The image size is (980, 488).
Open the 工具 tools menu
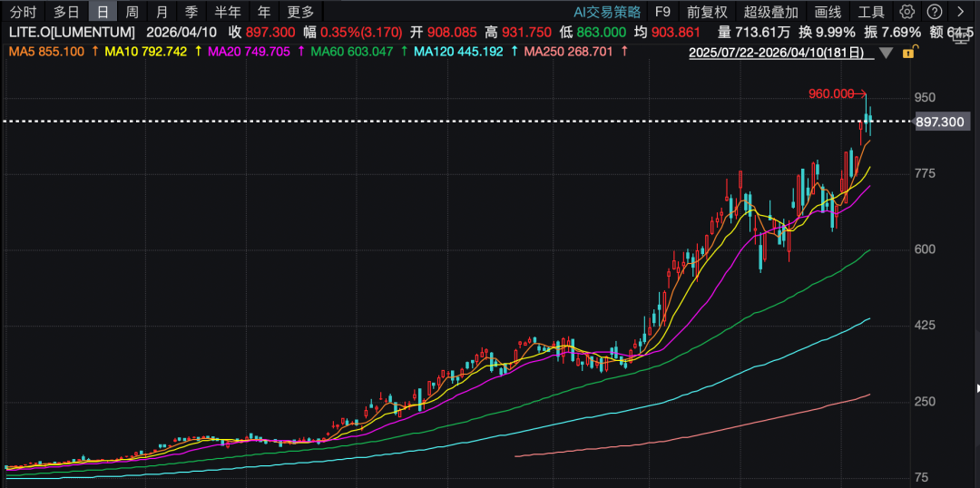tap(871, 12)
